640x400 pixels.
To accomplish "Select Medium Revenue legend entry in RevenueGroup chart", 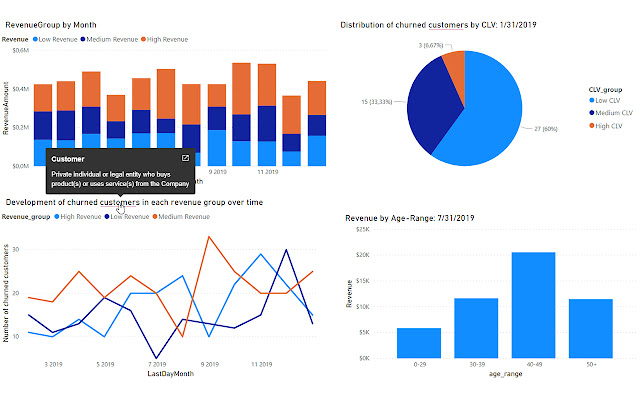I will (x=109, y=39).
